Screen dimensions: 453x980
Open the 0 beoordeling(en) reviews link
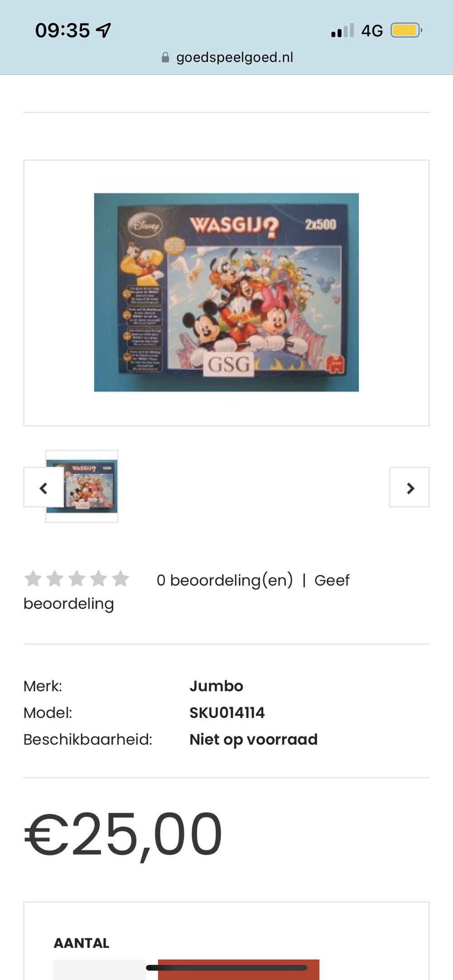(225, 580)
